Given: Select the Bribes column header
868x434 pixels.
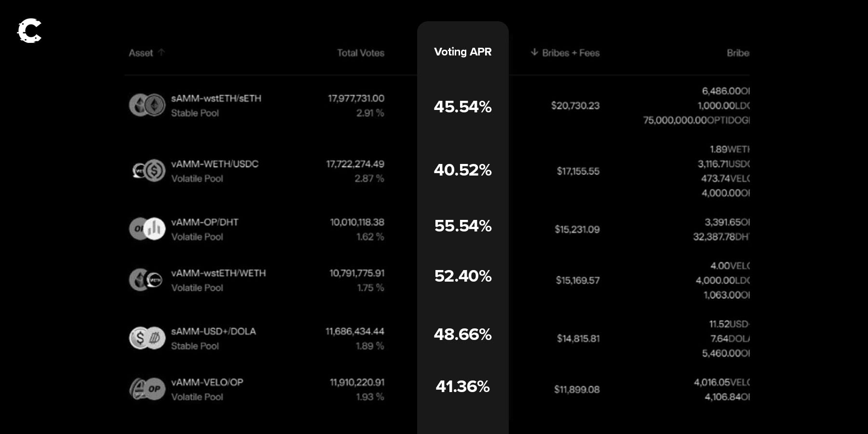Looking at the screenshot, I should pyautogui.click(x=737, y=53).
